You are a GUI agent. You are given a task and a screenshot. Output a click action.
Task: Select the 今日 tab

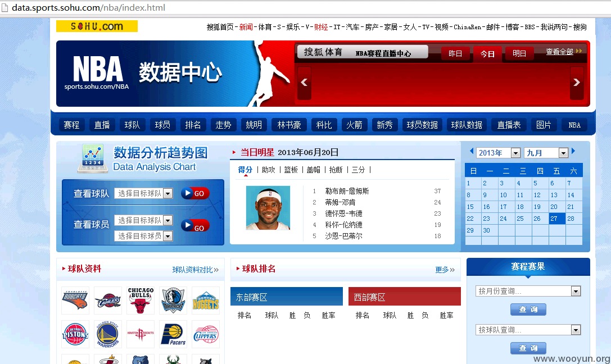tap(487, 54)
